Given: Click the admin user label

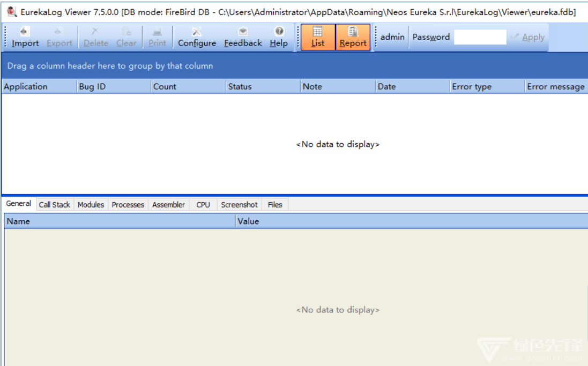Looking at the screenshot, I should [392, 37].
